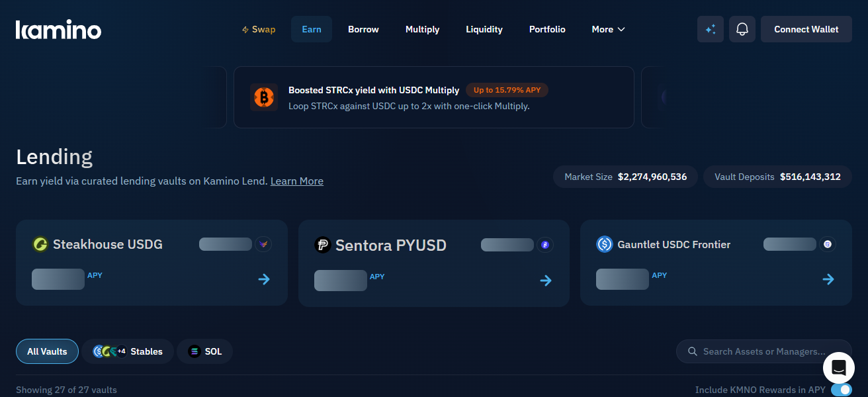The image size is (868, 397).
Task: Open the Swap page
Action: [x=259, y=29]
